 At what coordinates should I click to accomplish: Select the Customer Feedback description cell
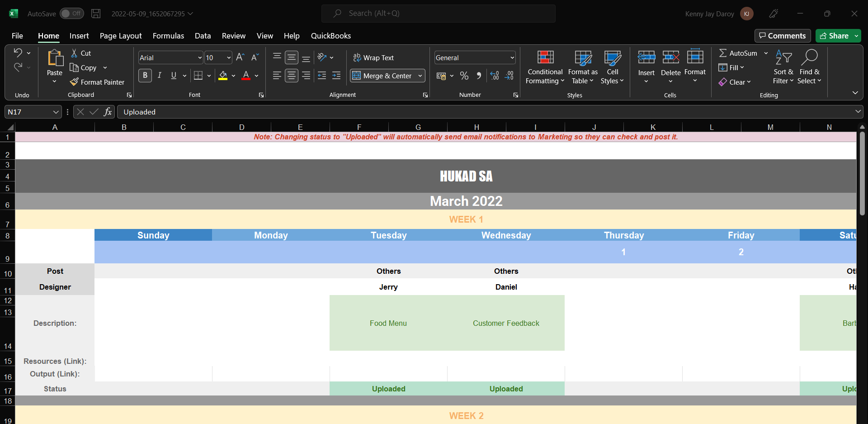click(506, 323)
